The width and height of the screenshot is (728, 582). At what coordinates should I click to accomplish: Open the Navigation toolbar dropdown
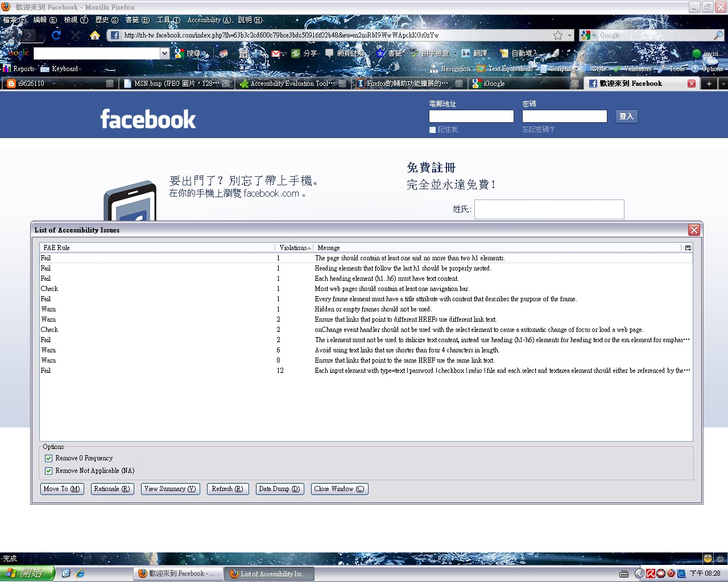(x=452, y=69)
